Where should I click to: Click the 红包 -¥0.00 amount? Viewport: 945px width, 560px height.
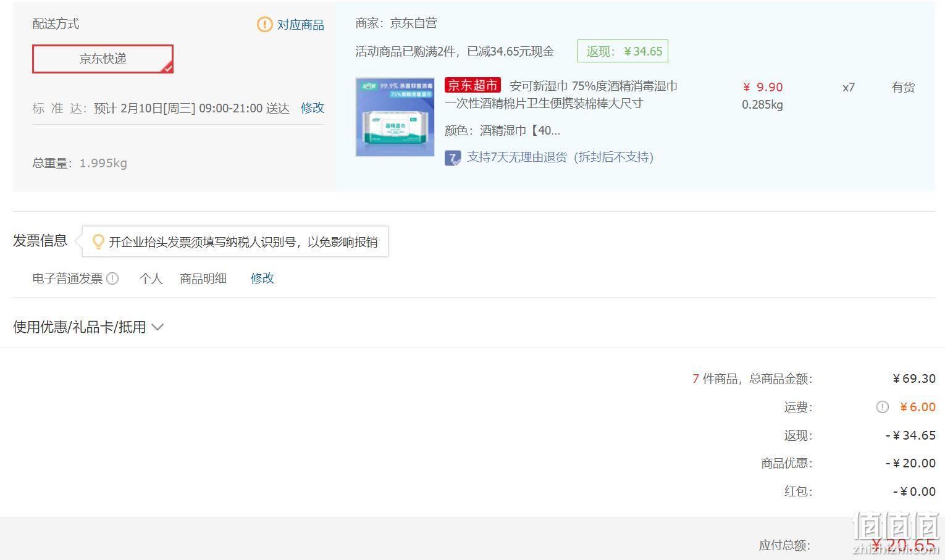pos(914,491)
